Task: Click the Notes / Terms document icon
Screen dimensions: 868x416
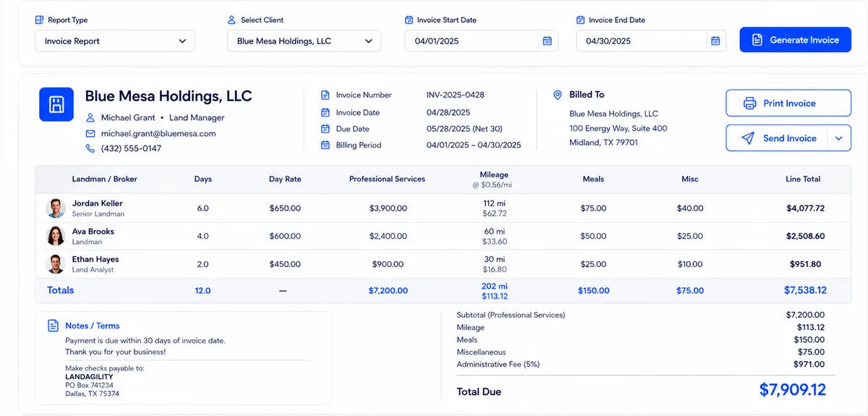Action: [x=54, y=326]
